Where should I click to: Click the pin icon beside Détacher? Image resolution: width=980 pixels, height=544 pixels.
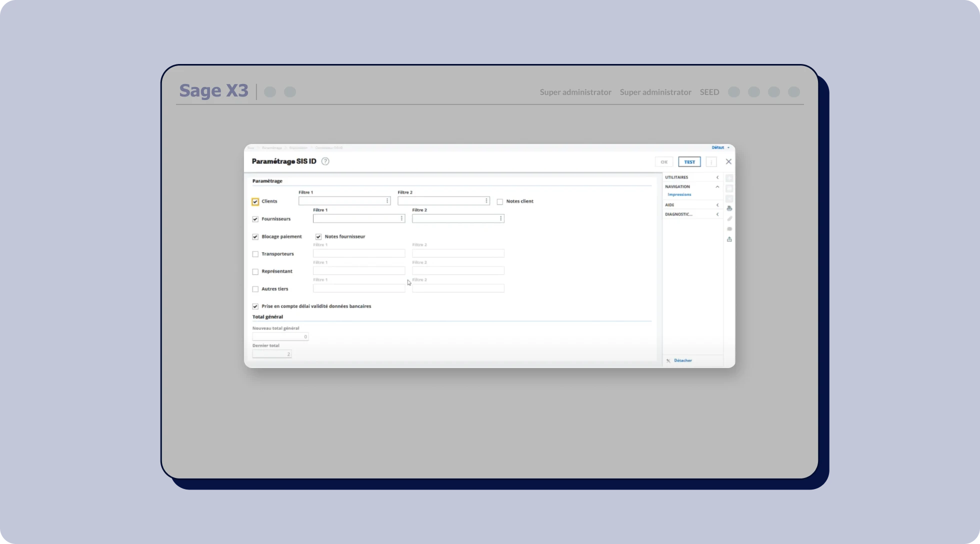click(668, 360)
